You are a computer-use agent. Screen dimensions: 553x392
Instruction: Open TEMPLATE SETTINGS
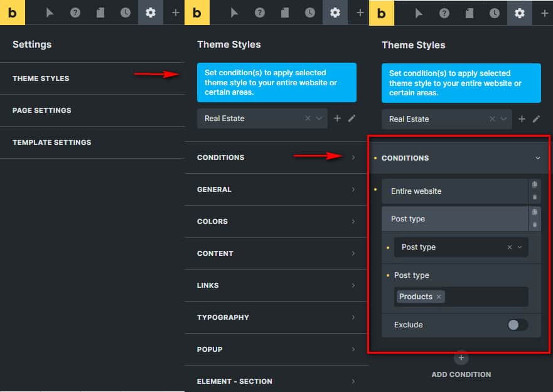(x=52, y=142)
